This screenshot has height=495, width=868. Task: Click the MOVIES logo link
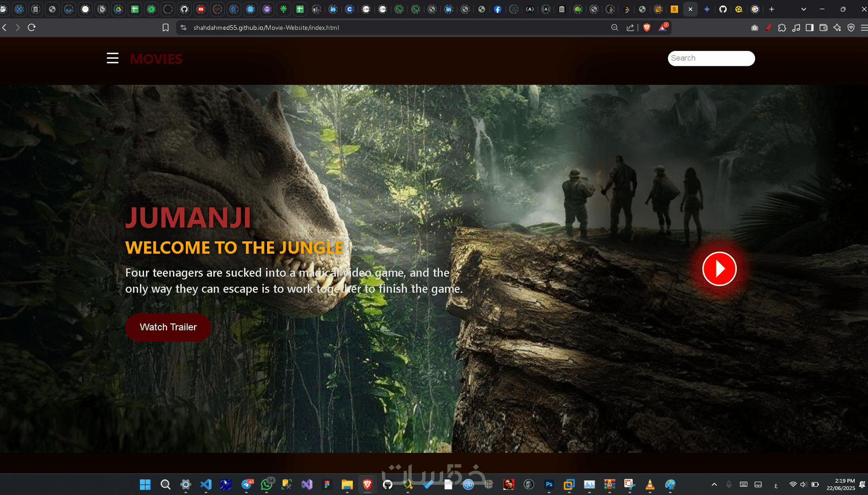click(x=156, y=59)
